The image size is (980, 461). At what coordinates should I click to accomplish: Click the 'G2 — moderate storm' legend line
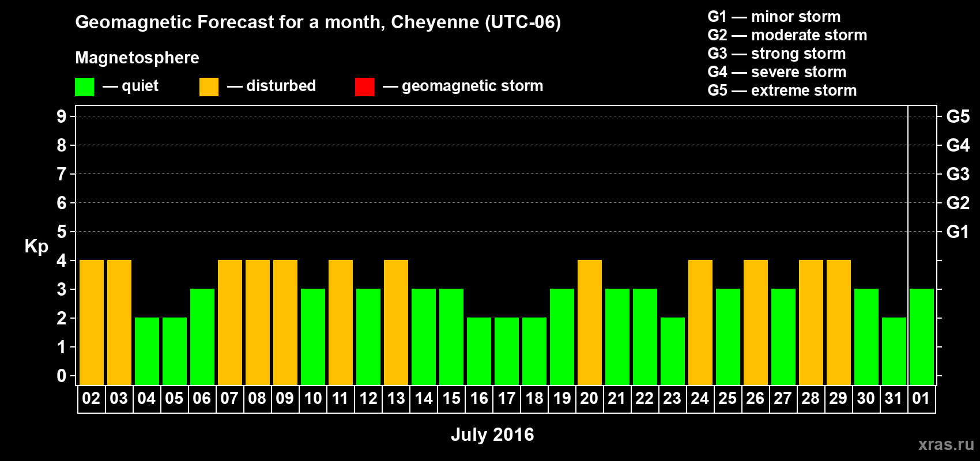pos(787,35)
